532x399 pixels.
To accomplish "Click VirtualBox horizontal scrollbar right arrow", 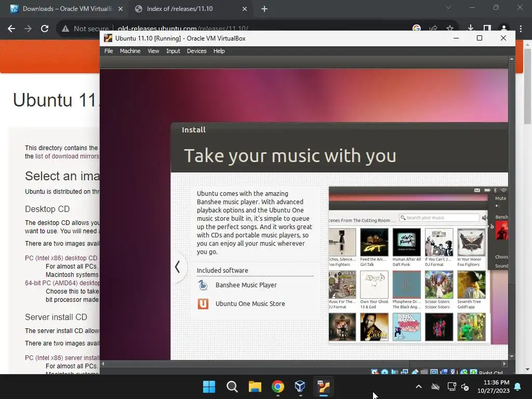I will tap(504, 364).
